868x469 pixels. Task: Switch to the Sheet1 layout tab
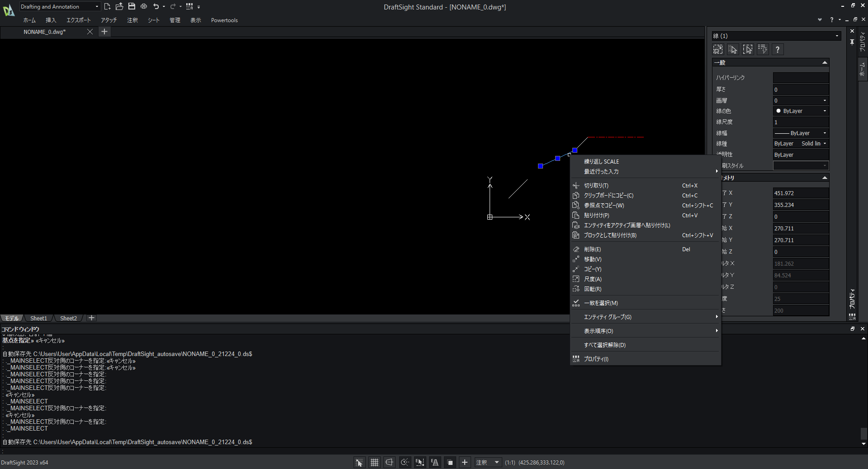tap(38, 318)
